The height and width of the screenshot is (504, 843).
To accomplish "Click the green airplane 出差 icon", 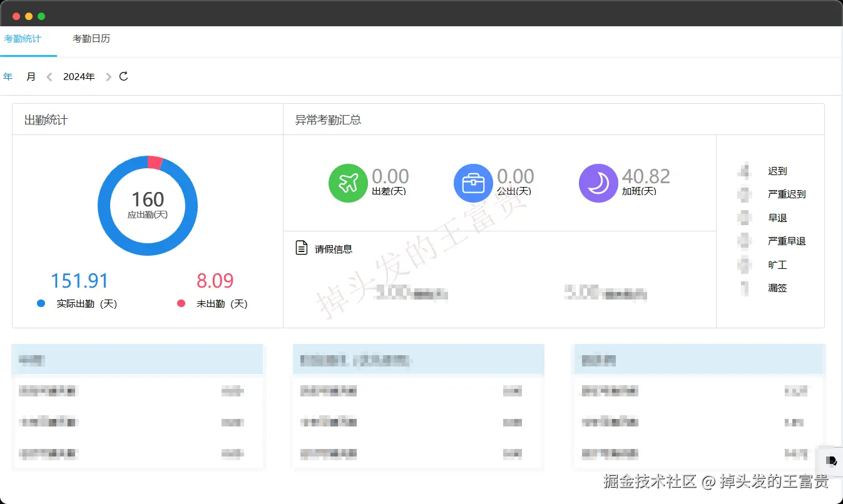I will coord(348,183).
